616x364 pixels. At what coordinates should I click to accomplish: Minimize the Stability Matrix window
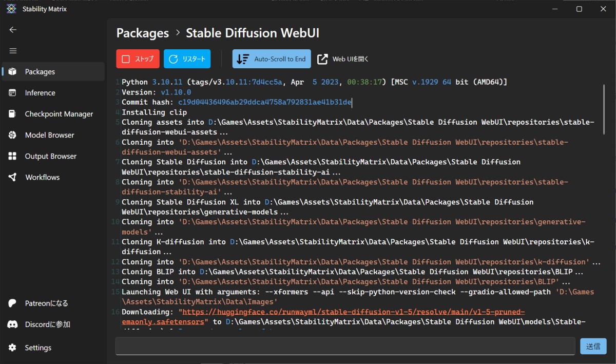click(x=555, y=9)
